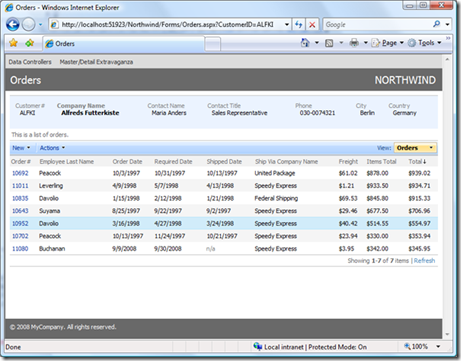461x361 pixels.
Task: Click the Add to Favorites icon
Action: [30, 43]
